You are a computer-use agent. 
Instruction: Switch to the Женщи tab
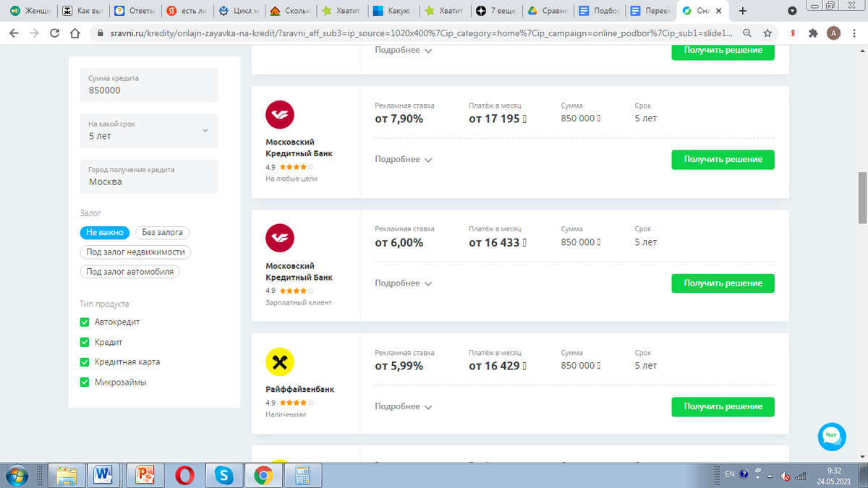click(30, 11)
